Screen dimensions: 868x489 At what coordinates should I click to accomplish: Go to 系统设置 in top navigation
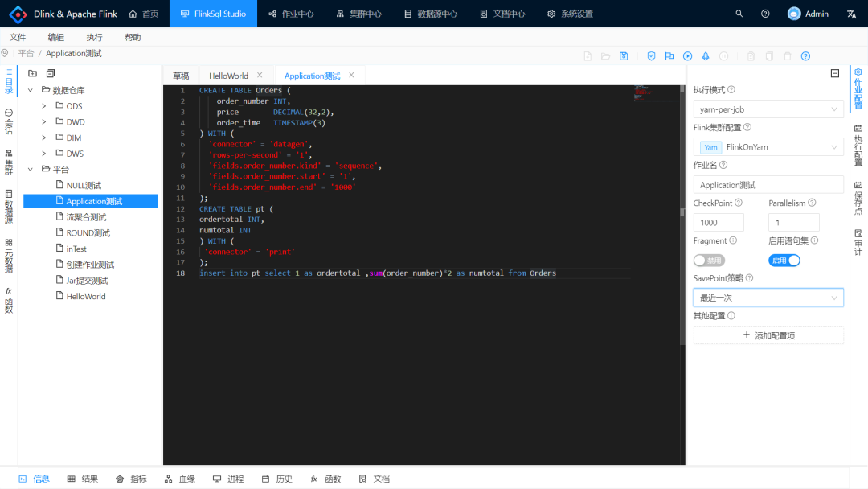(570, 14)
